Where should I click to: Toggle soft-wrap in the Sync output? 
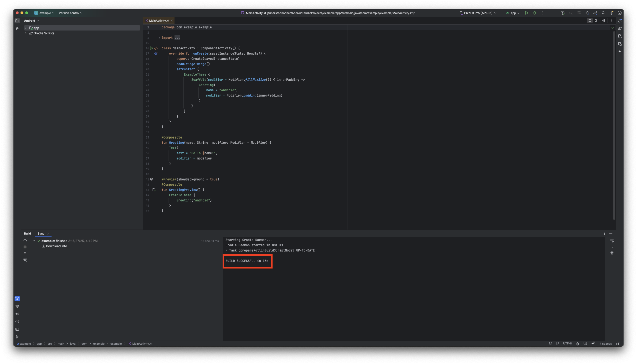click(x=612, y=241)
